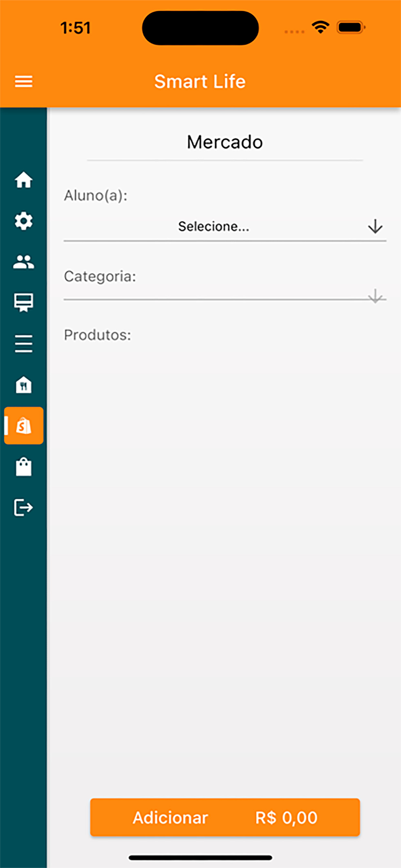Screen dimensions: 401x868
Task: Click the R$ 0,00 total
Action: [x=286, y=818]
